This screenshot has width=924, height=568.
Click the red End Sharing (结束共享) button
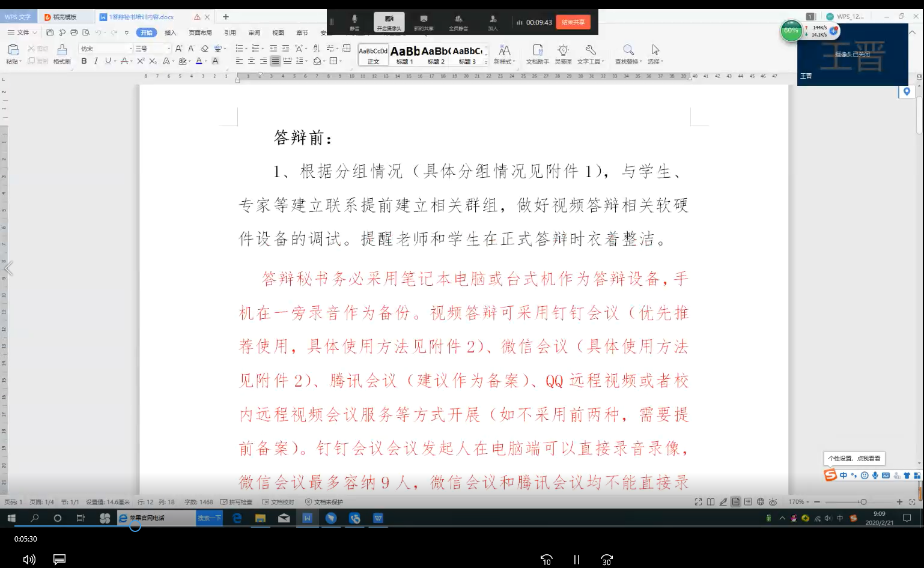(573, 22)
